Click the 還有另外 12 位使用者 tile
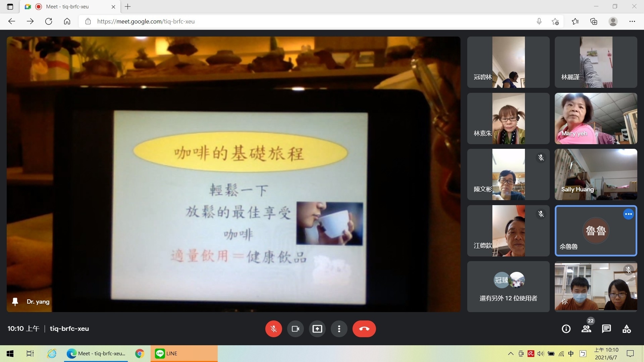The image size is (644, 362). [508, 287]
